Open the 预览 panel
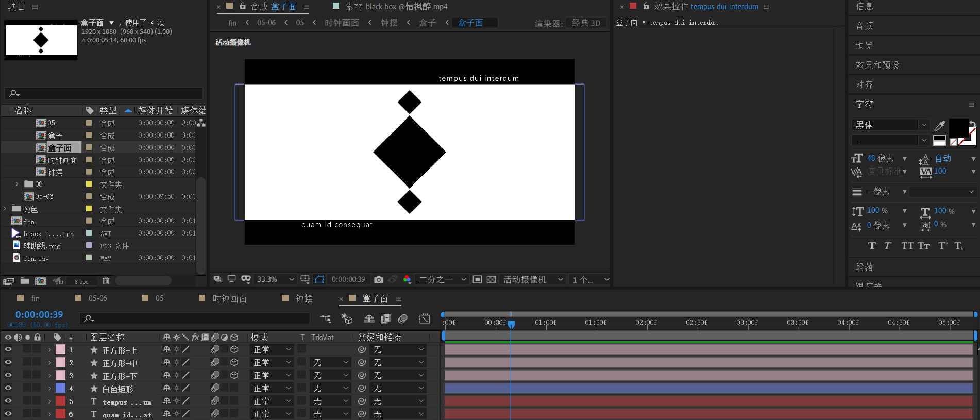980x420 pixels. (864, 45)
